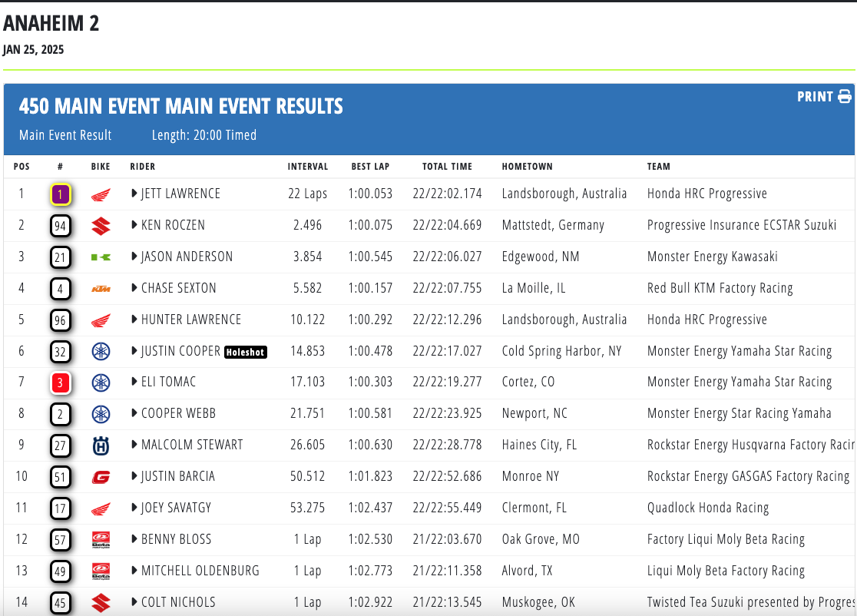Expand Hunter Lawrence's row triangle

[134, 320]
